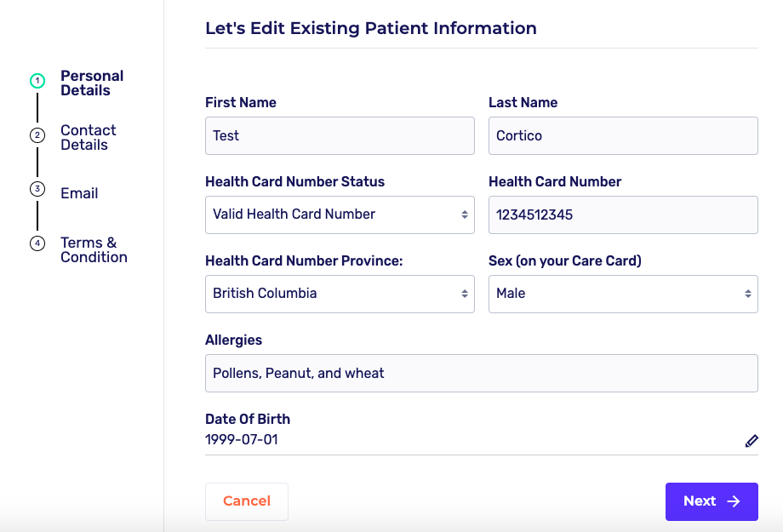Open the Sex (on your Care Card) dropdown

[x=623, y=294]
